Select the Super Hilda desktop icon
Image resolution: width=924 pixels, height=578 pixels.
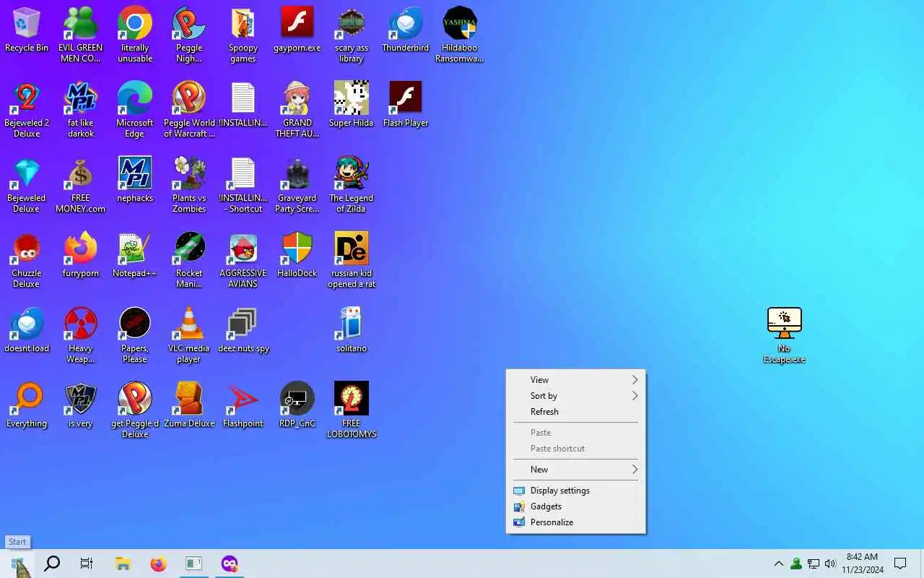[352, 105]
